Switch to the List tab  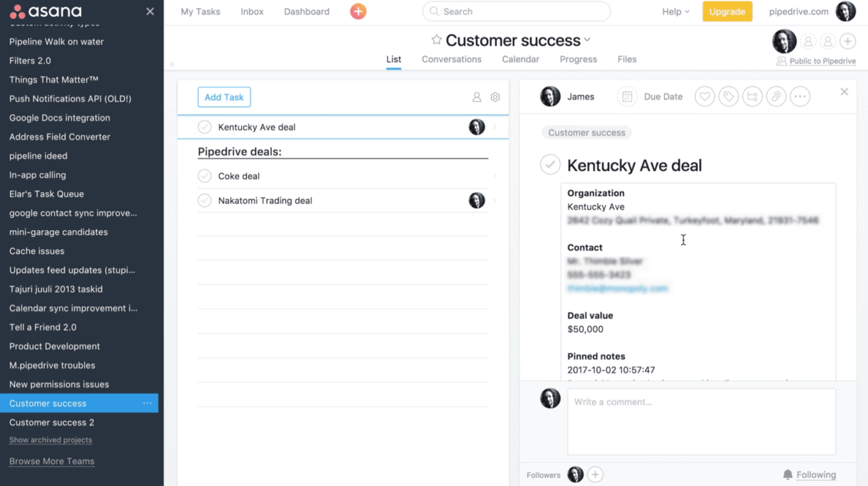pyautogui.click(x=393, y=59)
